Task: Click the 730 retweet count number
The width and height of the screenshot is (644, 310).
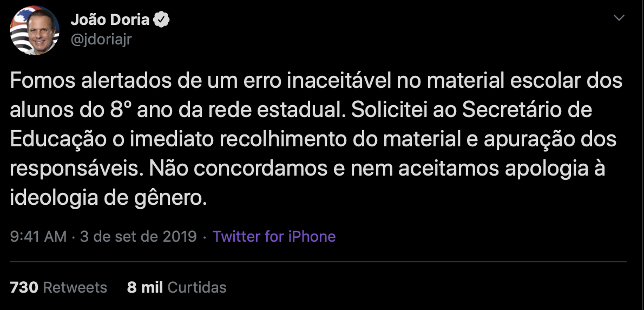Action: 24,287
